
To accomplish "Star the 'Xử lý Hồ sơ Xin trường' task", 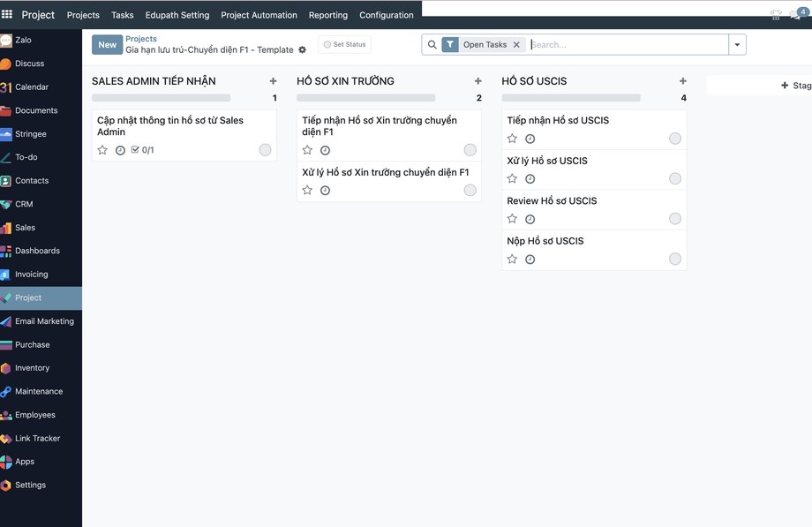I will point(308,190).
